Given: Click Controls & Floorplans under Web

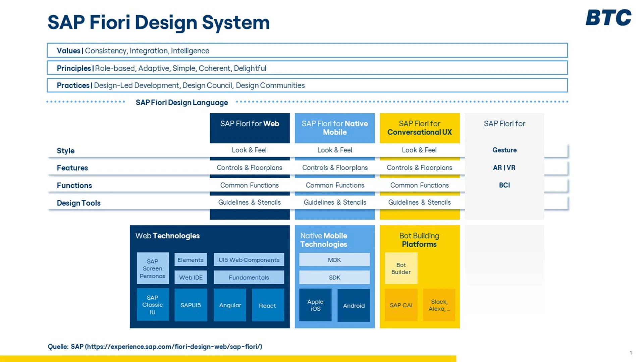Looking at the screenshot, I should (x=249, y=167).
